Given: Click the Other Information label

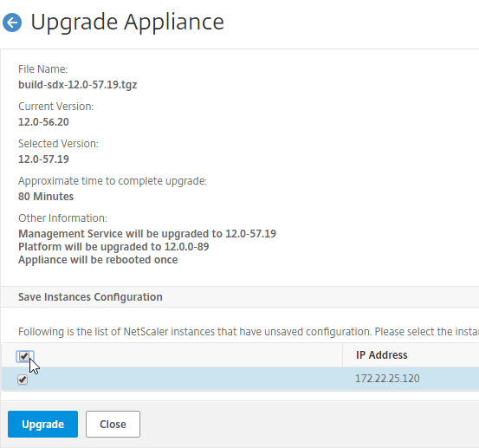Looking at the screenshot, I should pyautogui.click(x=62, y=218).
